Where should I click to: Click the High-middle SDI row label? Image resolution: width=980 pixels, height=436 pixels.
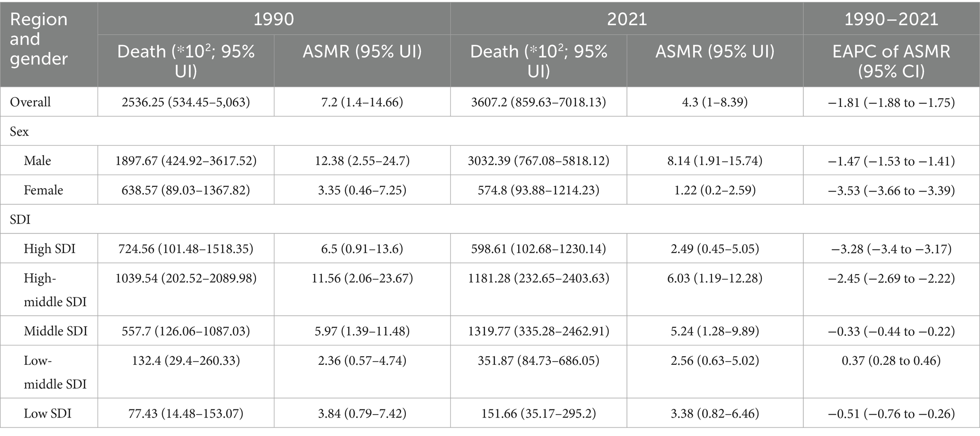tap(55, 290)
